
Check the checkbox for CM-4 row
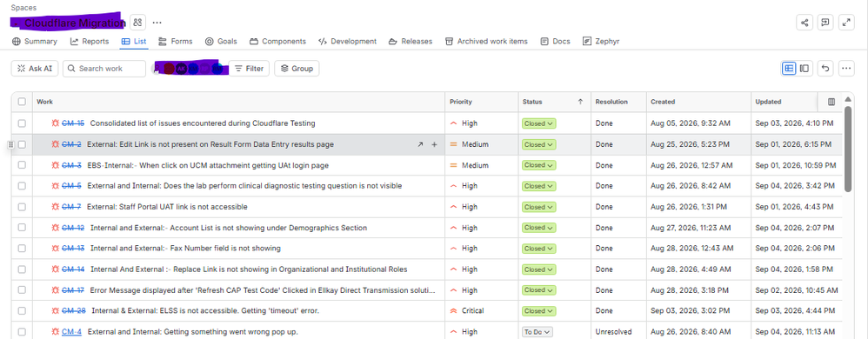22,332
